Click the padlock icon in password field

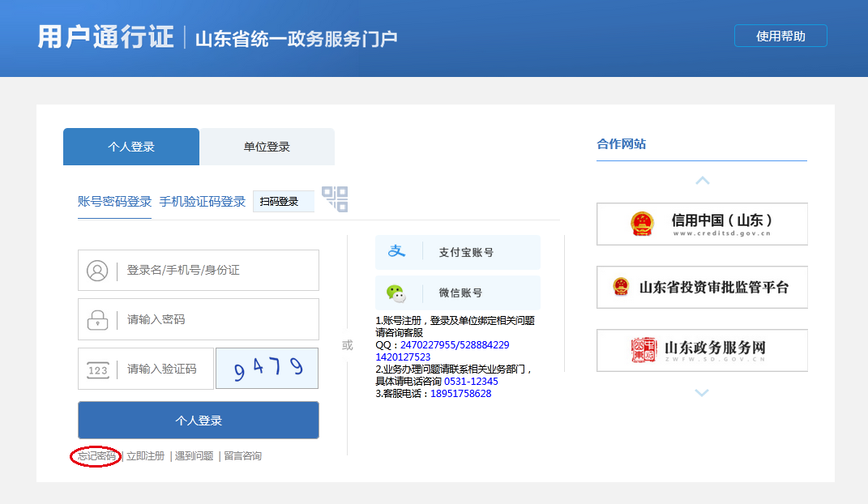[x=97, y=319]
